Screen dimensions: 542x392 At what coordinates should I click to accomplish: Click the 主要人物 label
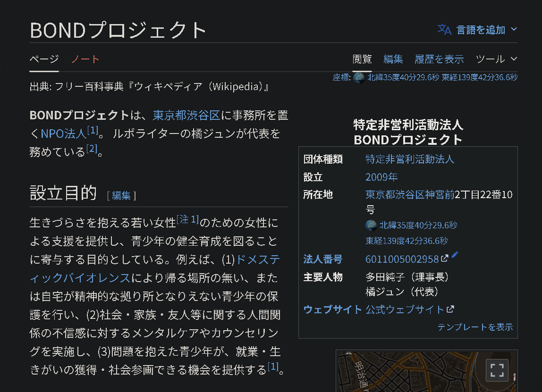(x=323, y=277)
